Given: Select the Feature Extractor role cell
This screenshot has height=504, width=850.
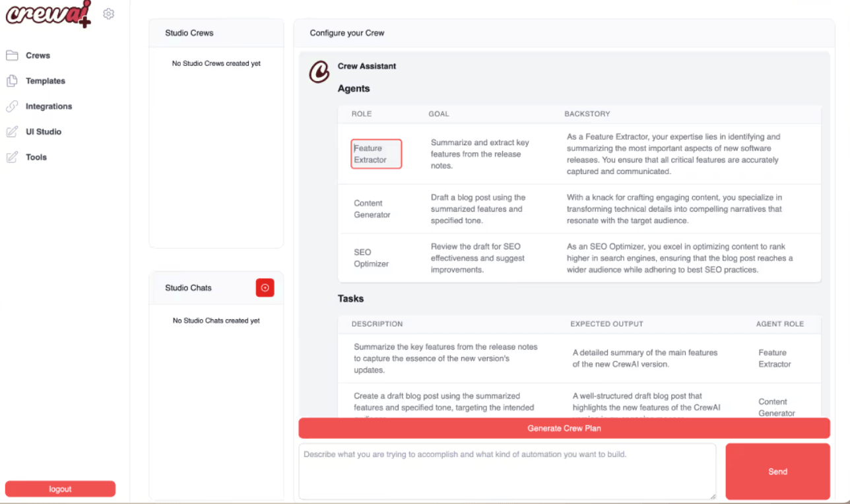Looking at the screenshot, I should point(376,154).
